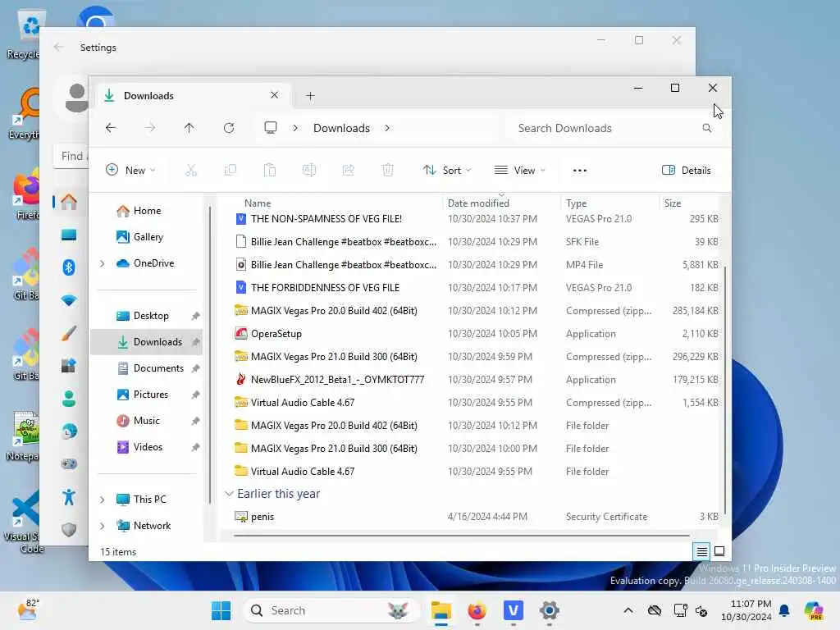Click the PC monitor icon in the address bar
Image resolution: width=840 pixels, height=630 pixels.
[271, 128]
